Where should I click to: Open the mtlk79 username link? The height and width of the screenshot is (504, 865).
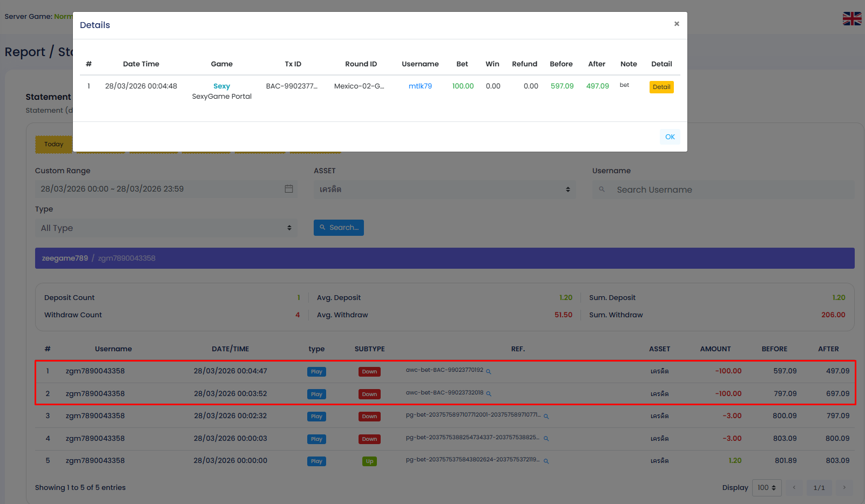(x=420, y=86)
